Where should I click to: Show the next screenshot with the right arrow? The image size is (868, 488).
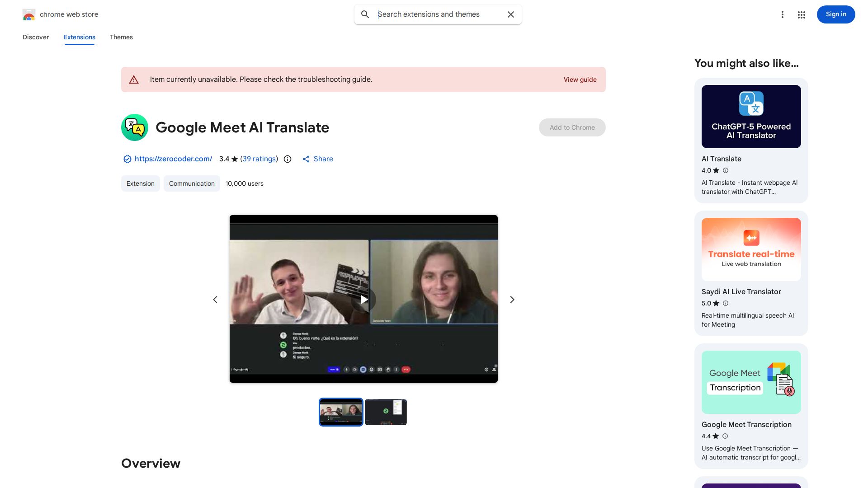point(512,299)
